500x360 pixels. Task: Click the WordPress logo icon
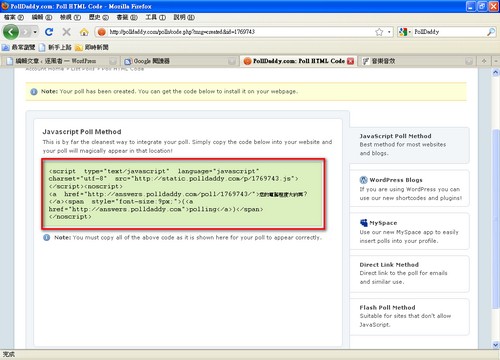[363, 180]
